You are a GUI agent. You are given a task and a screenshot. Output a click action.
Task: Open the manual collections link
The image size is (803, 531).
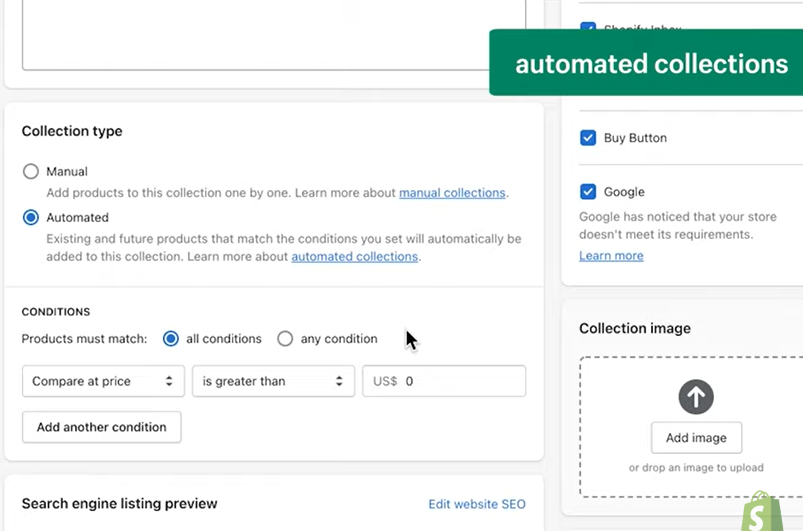pos(452,193)
